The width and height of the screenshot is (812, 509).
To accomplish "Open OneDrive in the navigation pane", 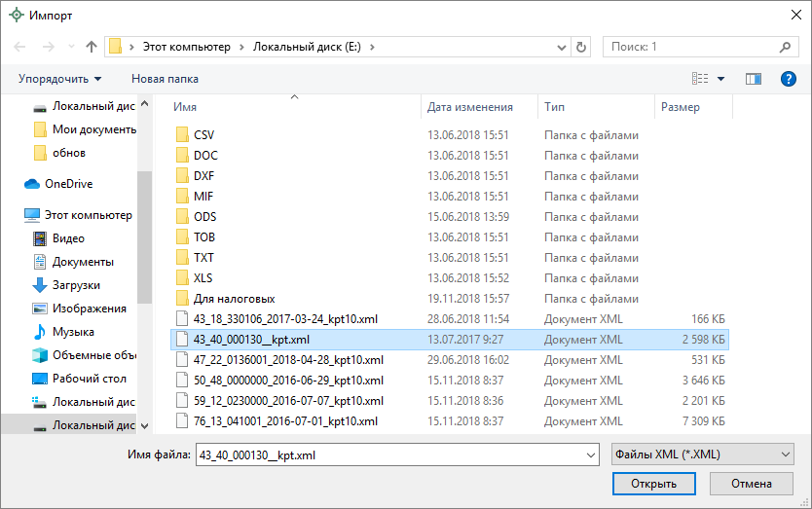I will click(x=68, y=184).
